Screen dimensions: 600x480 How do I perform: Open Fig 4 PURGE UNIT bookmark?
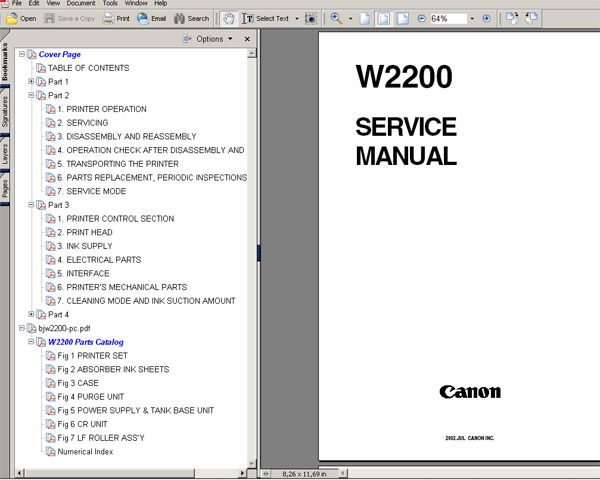click(x=90, y=397)
